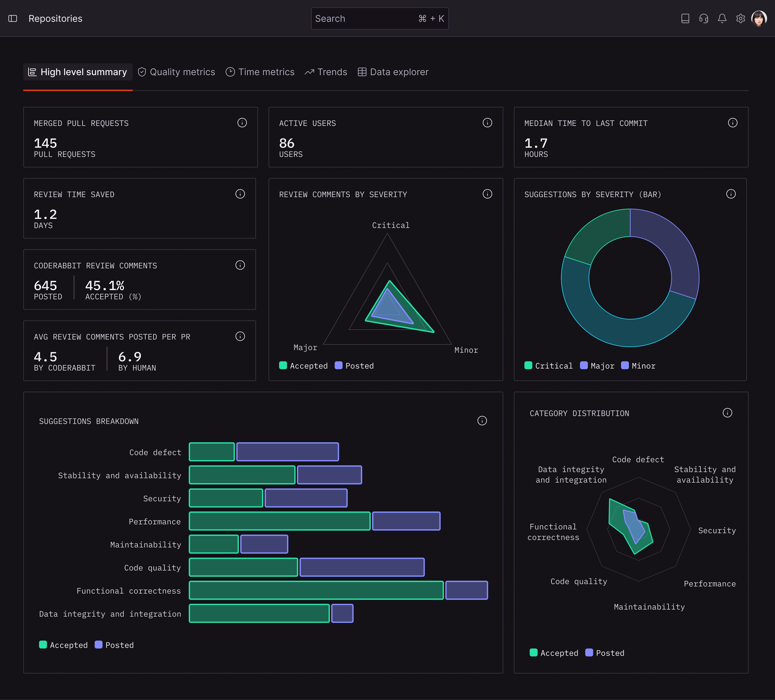Toggle Accepted legend in Review Comments chart
Screen dimensions: 775x700
point(304,366)
